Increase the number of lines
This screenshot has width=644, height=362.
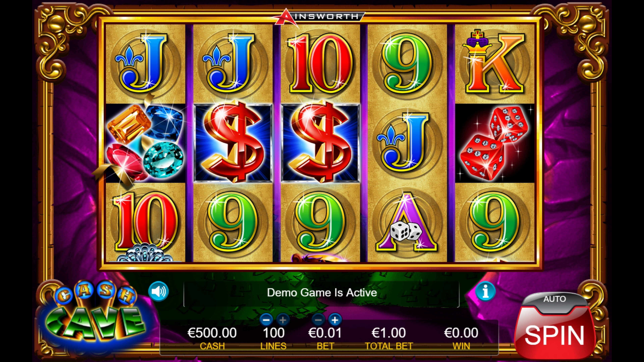tap(283, 320)
